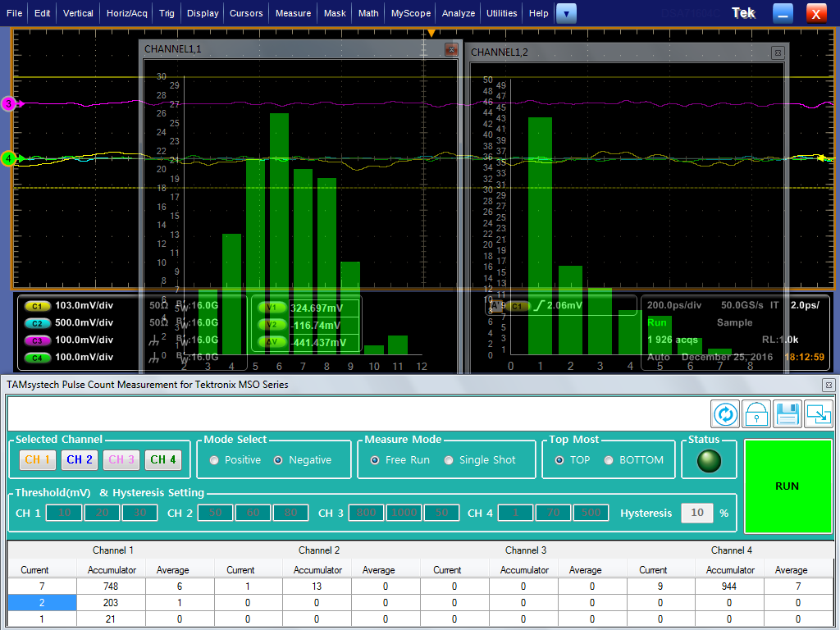
Task: Click the green channel 4 waveform handle
Action: [x=9, y=158]
